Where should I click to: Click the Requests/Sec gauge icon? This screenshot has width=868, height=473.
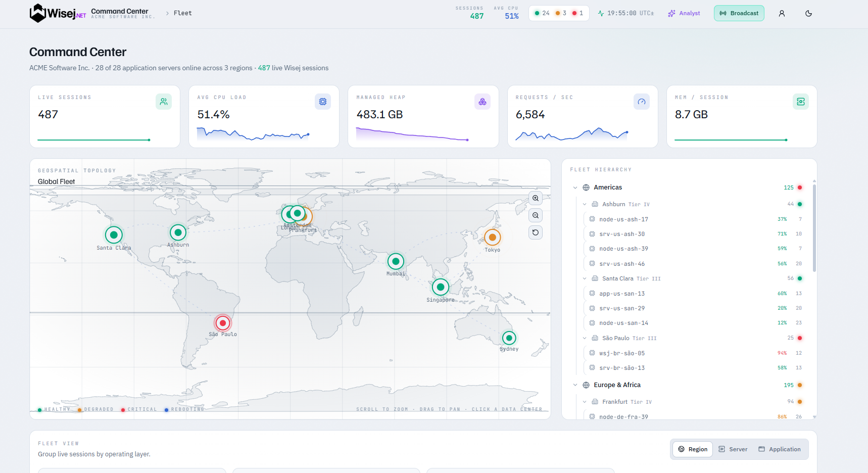tap(642, 102)
